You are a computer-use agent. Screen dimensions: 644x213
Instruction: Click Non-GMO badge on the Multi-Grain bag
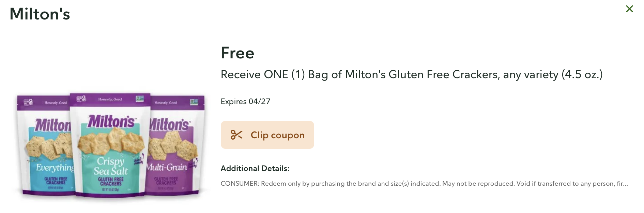(194, 102)
